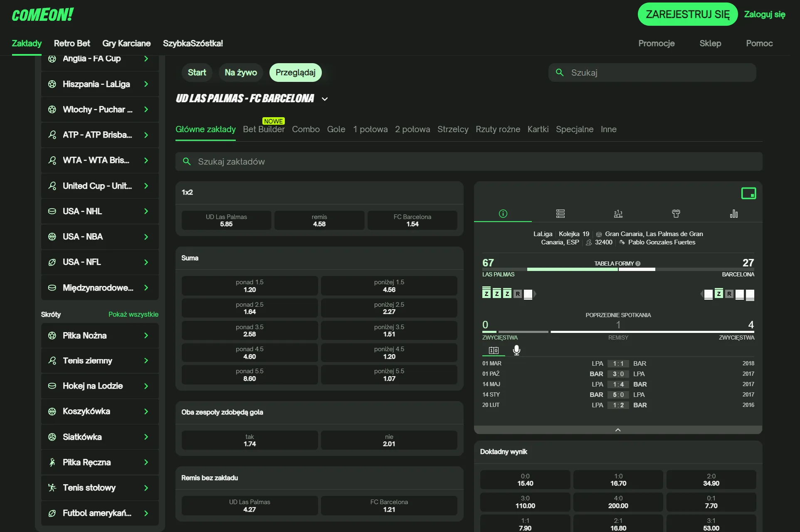This screenshot has height=532, width=800.
Task: Select the scoreboard icon under previous meetings
Action: [x=494, y=350]
